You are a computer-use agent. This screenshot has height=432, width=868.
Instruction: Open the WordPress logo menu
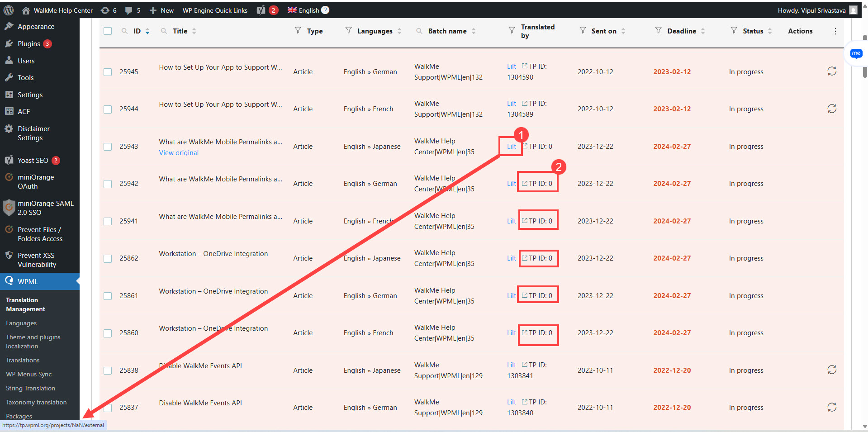point(9,10)
